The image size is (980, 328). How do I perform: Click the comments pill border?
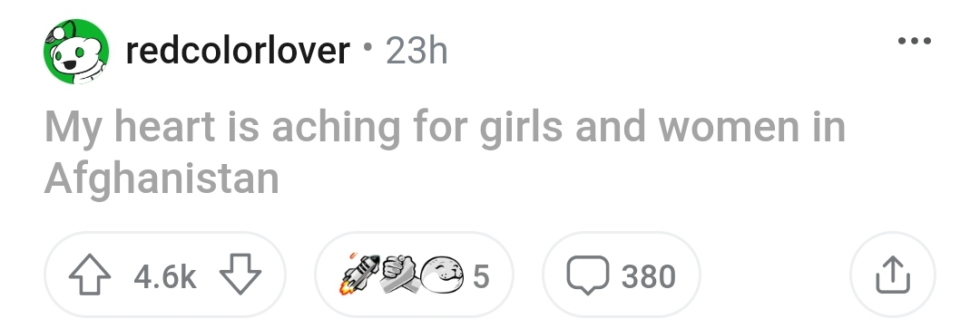click(622, 275)
